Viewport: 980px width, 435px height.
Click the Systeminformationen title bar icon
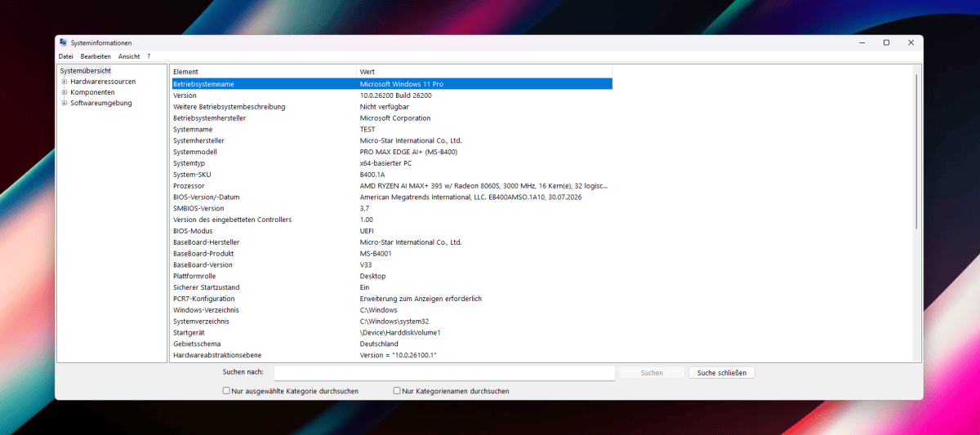63,42
